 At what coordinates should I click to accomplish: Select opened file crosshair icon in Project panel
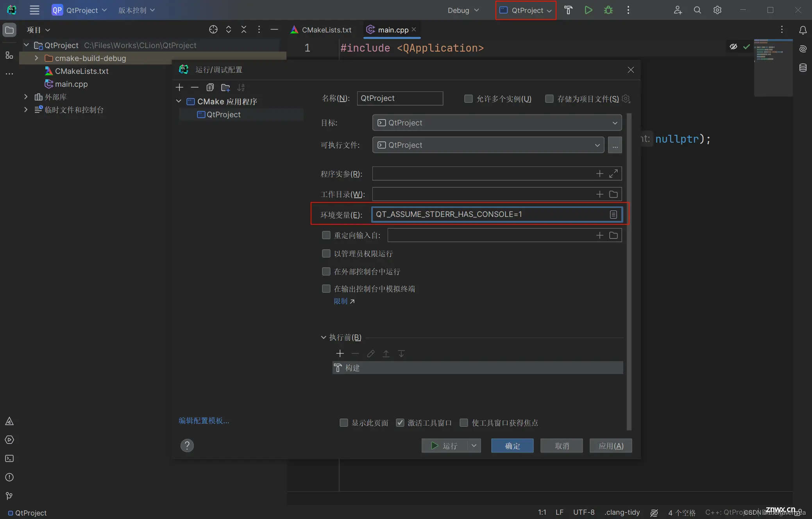click(213, 29)
